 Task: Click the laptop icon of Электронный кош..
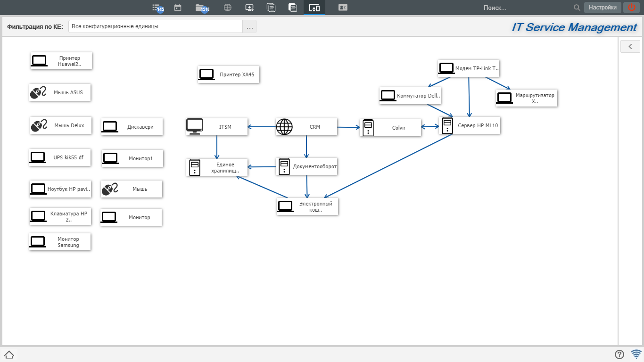(x=285, y=206)
